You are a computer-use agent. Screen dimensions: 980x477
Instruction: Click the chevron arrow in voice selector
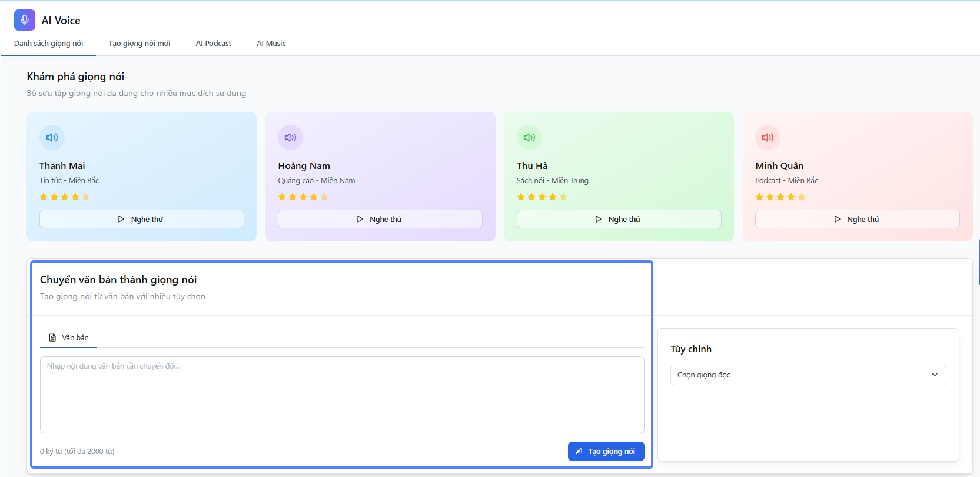(935, 375)
